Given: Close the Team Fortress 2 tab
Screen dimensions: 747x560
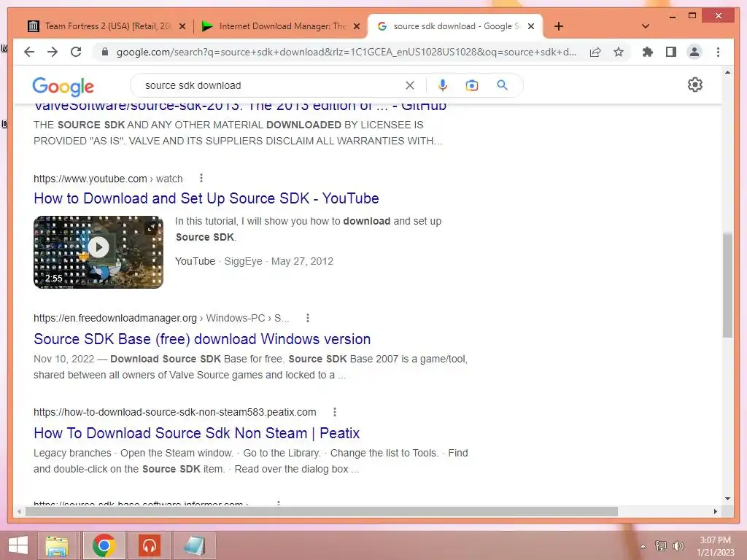Looking at the screenshot, I should (182, 26).
